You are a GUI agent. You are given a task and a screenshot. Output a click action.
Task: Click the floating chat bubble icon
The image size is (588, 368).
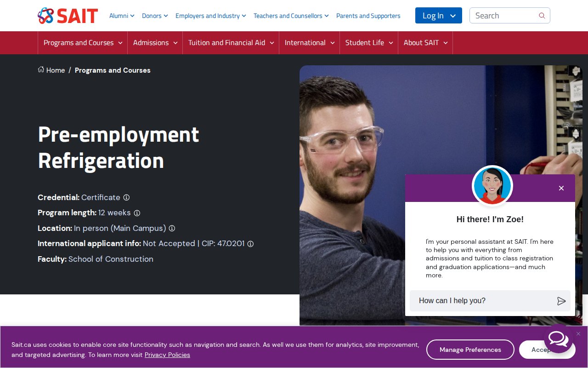click(558, 339)
